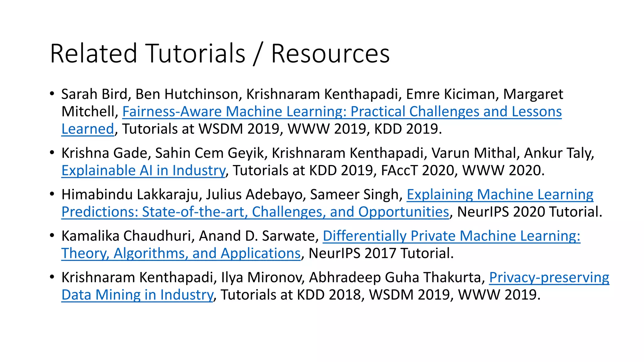Image resolution: width=644 pixels, height=362 pixels.
Task: Click the text 'Tutorials at KDD 2018, WSDM 2019, WWW 2019.'
Action: (380, 295)
